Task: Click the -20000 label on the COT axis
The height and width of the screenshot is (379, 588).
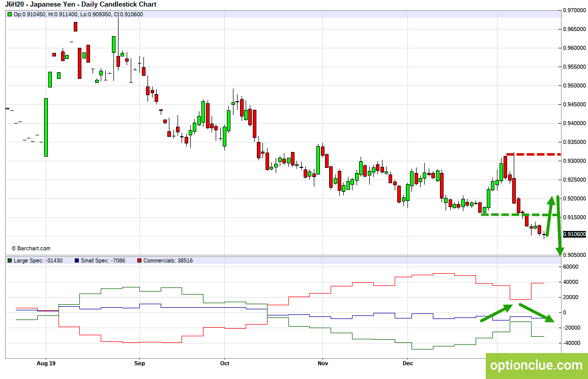Action: 572,328
